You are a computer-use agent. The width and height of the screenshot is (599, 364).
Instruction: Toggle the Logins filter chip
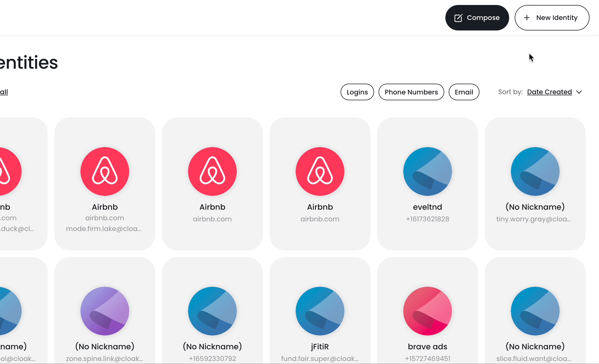(357, 92)
